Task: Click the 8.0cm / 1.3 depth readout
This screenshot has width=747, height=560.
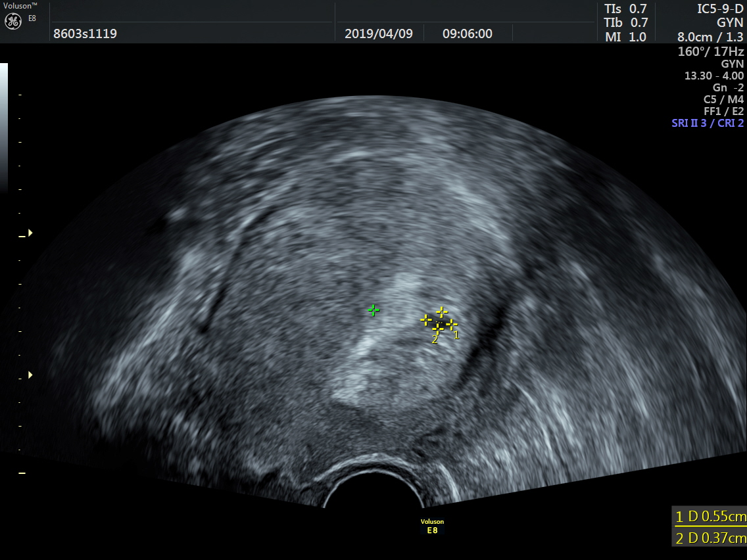Action: [x=710, y=37]
